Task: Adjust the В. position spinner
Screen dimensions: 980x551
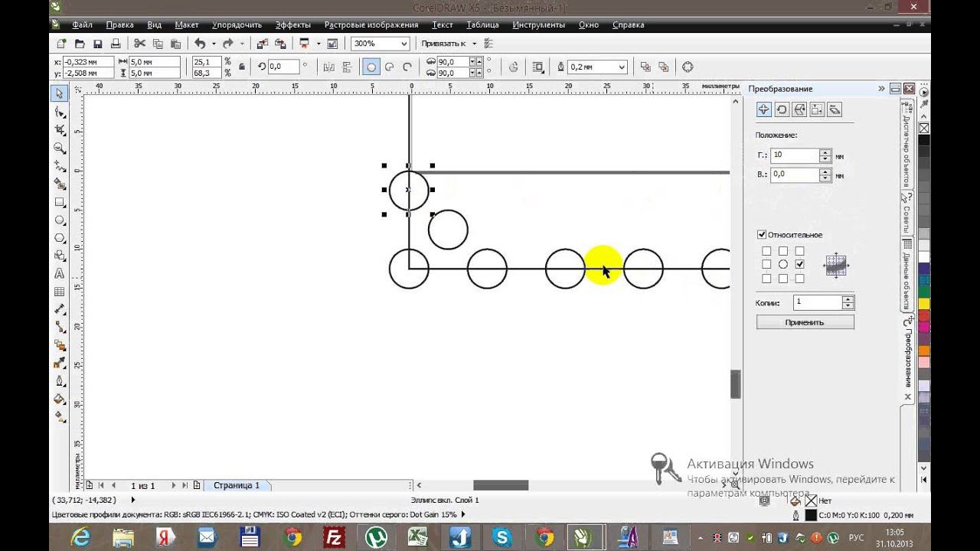Action: coord(825,174)
